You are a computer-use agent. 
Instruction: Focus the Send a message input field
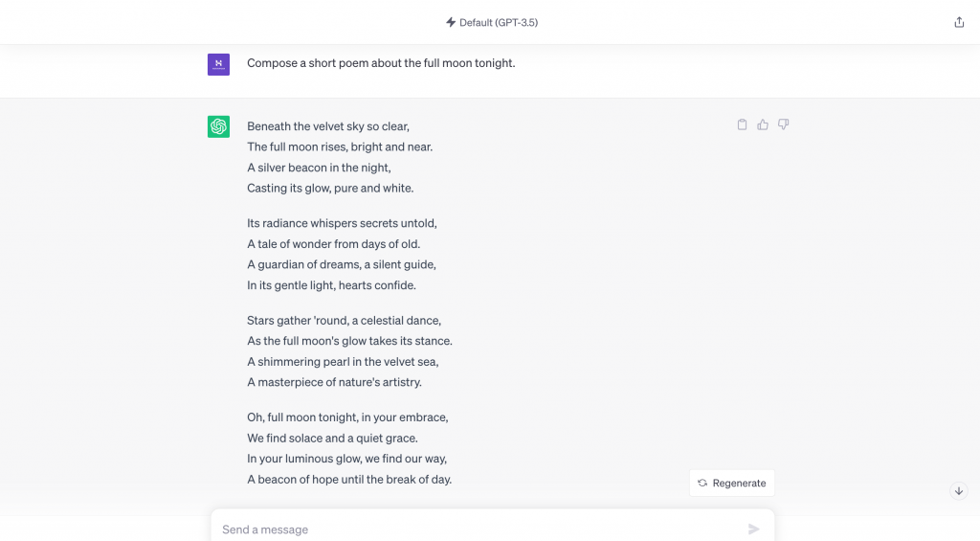pos(479,529)
